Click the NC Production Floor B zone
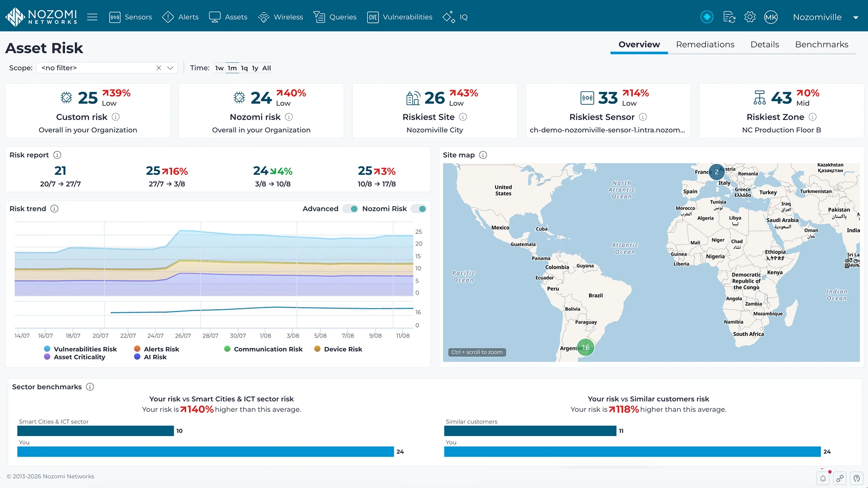The height and width of the screenshot is (488, 868). pyautogui.click(x=782, y=130)
